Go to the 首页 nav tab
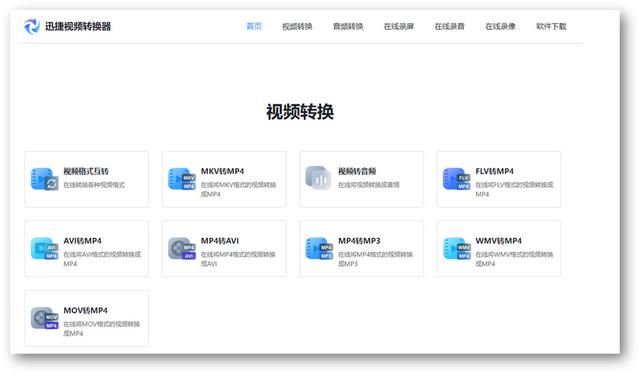Image resolution: width=640 pixels, height=374 pixels. (254, 27)
